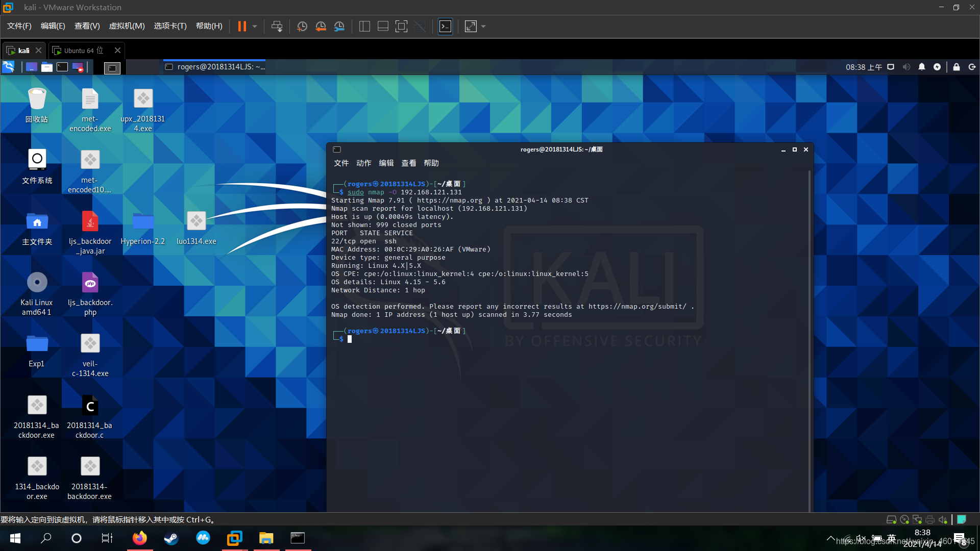Open the terminal 查看 menu

[x=408, y=163]
